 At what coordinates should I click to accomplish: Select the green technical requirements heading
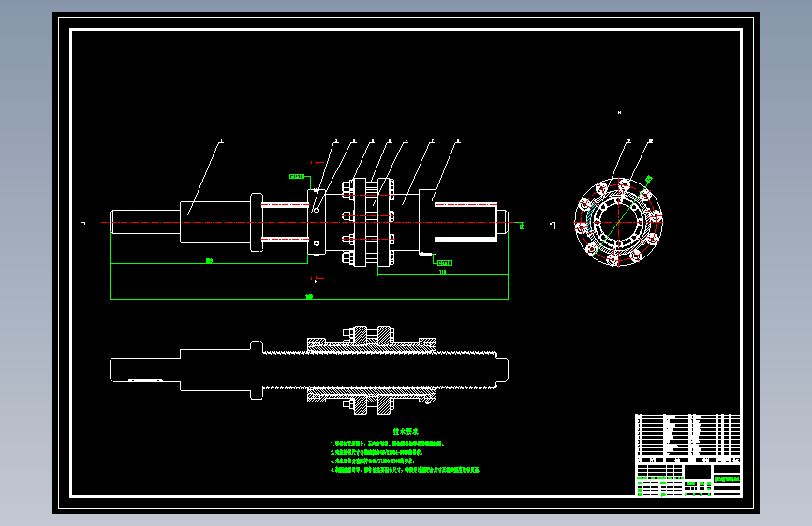coord(406,431)
